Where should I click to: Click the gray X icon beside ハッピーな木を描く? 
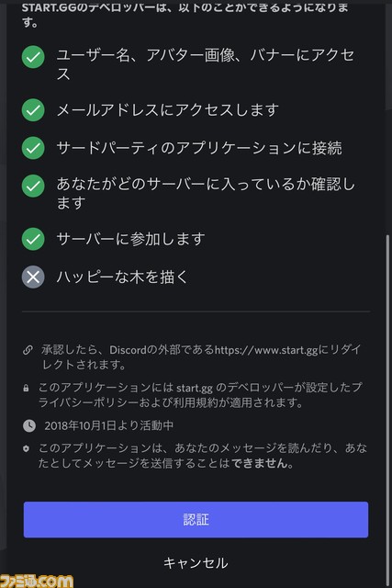click(x=33, y=277)
